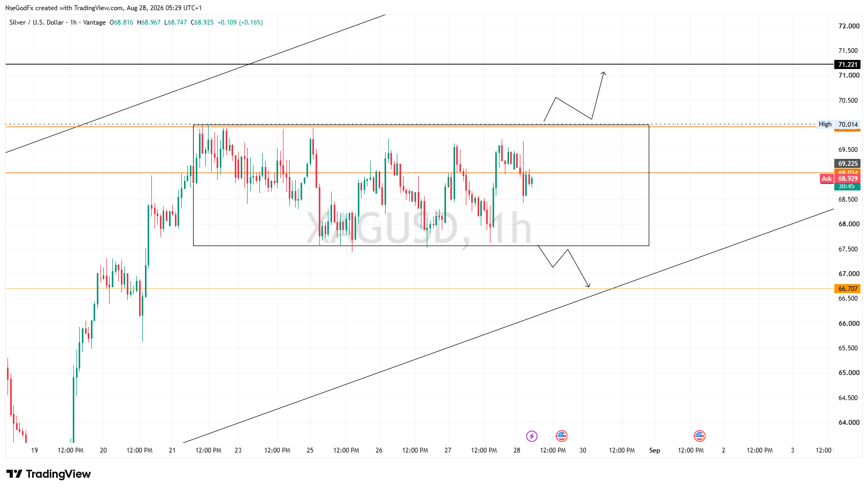Viewport: 868px width, 490px height.
Task: Click the '30' date on the time axis
Action: tap(583, 450)
